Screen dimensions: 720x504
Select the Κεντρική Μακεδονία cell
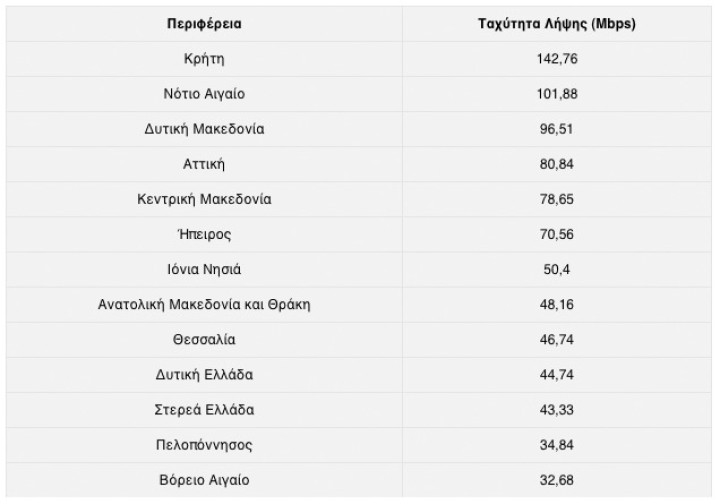[204, 199]
